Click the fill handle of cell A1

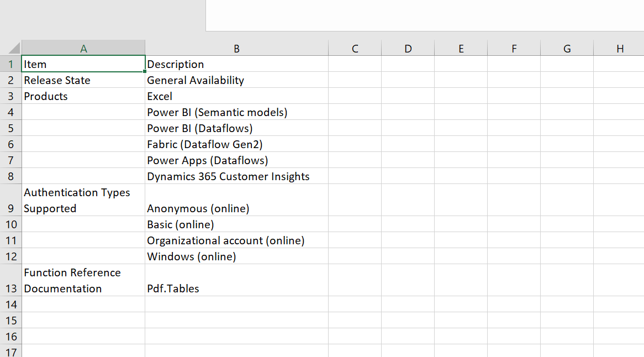(145, 71)
